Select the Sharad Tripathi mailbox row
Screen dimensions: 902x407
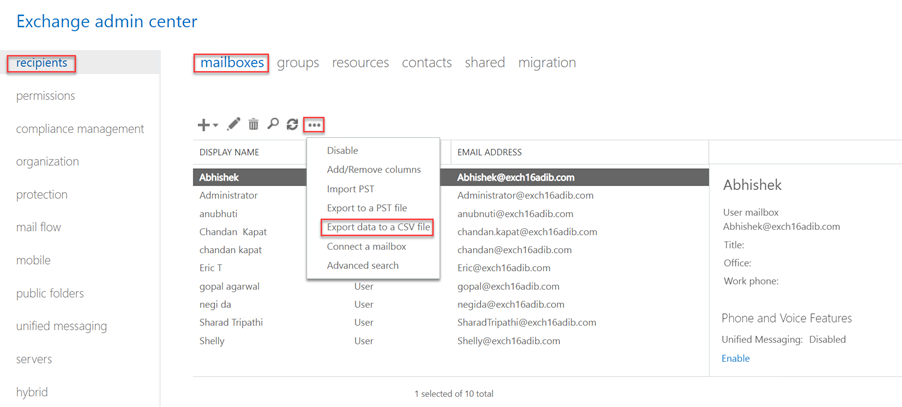[450, 322]
